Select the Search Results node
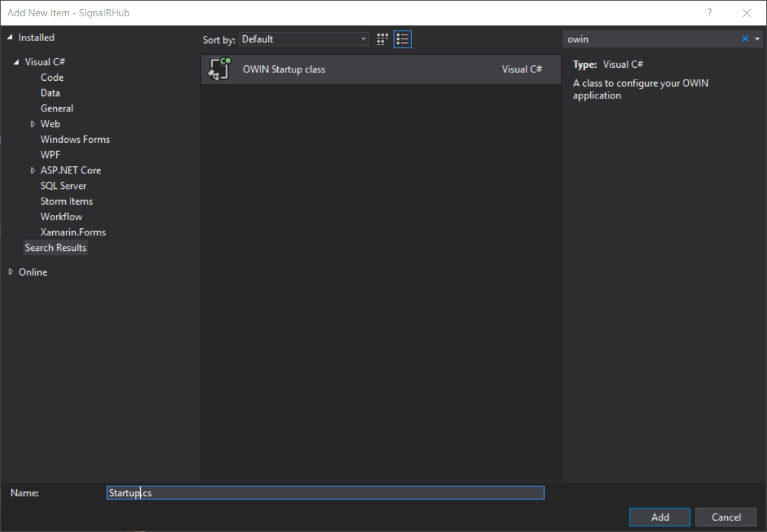Screen dimensions: 767x532 [56, 248]
